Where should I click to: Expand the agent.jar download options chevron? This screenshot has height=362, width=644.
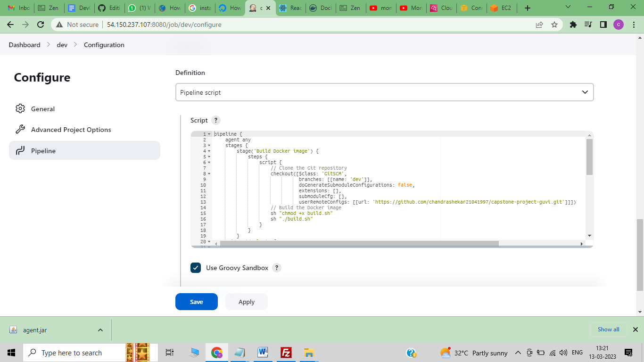point(99,329)
